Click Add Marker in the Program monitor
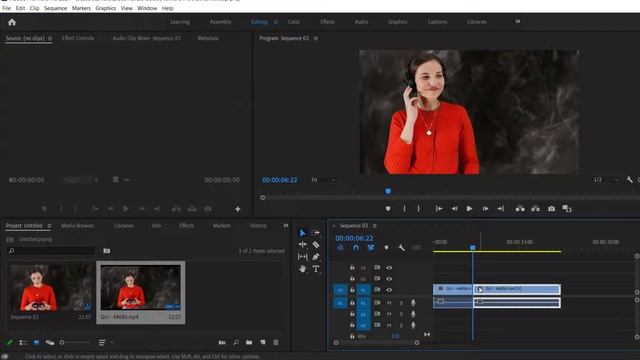The width and height of the screenshot is (640, 360). [388, 209]
